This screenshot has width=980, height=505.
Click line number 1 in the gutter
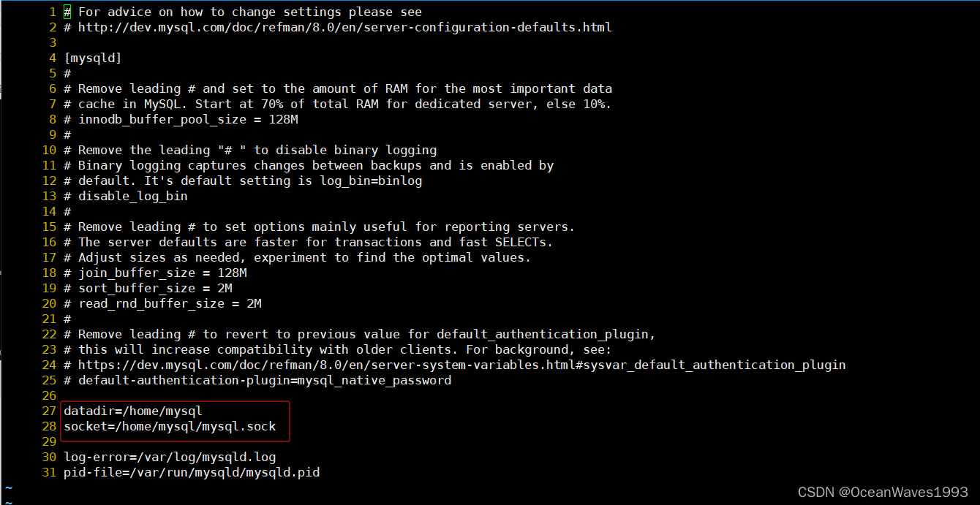click(x=53, y=12)
